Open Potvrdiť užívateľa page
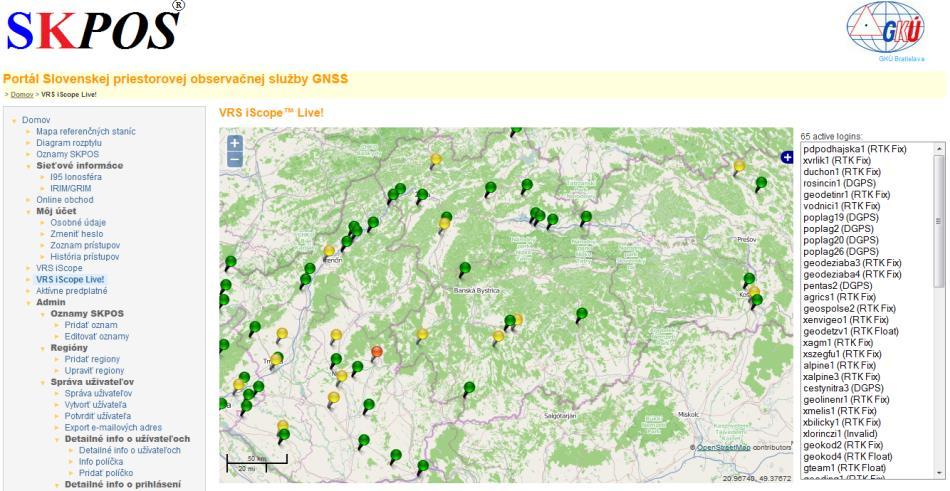The height and width of the screenshot is (491, 950). coord(98,416)
